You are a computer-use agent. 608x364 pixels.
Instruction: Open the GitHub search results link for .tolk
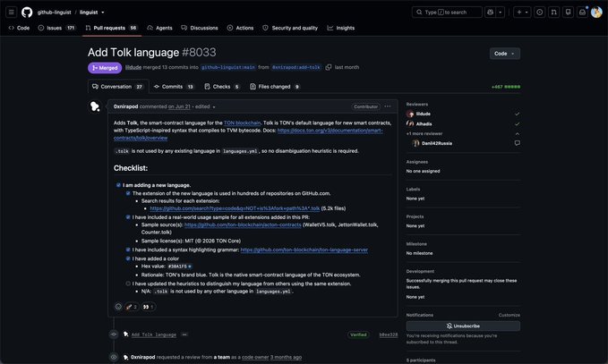[x=235, y=208]
